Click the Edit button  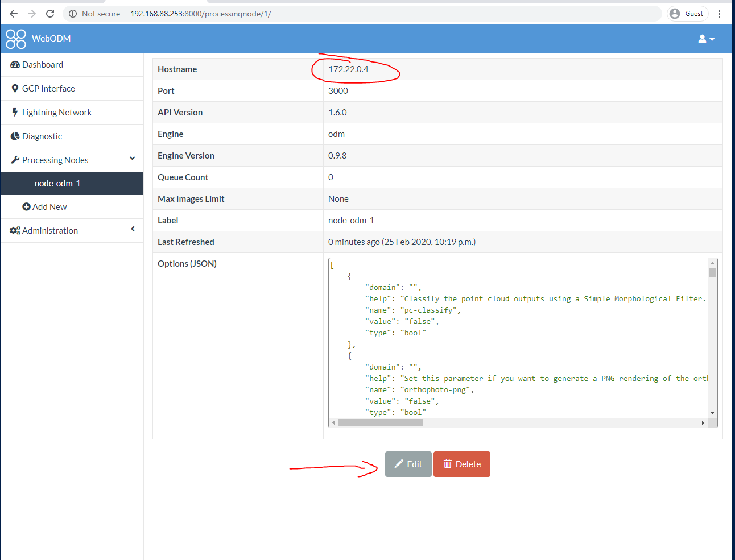(x=408, y=464)
